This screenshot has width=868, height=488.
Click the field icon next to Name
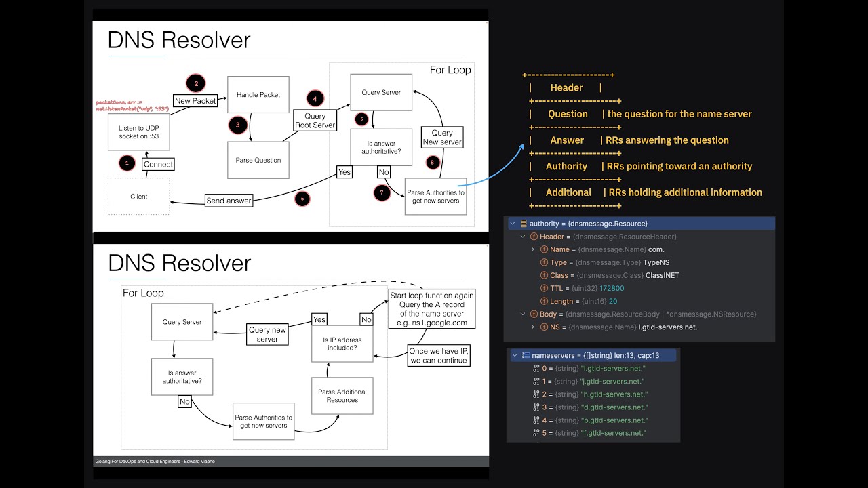[x=544, y=249]
